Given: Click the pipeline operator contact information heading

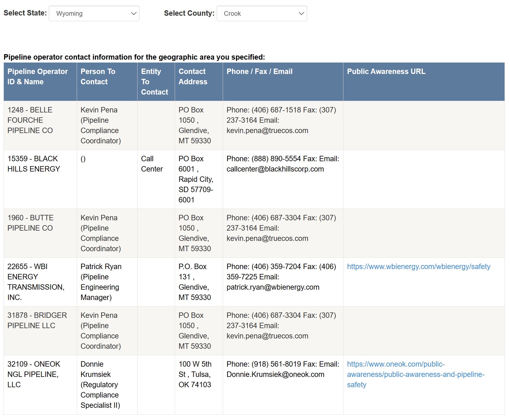Looking at the screenshot, I should [134, 57].
